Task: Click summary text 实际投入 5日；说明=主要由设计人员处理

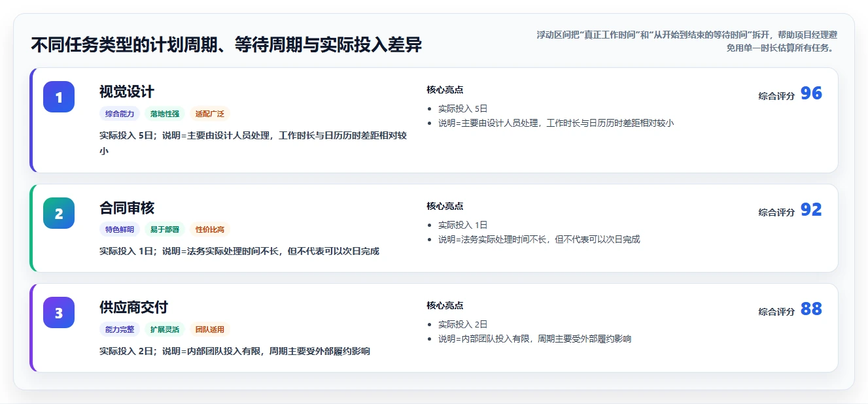Action: click(x=254, y=143)
